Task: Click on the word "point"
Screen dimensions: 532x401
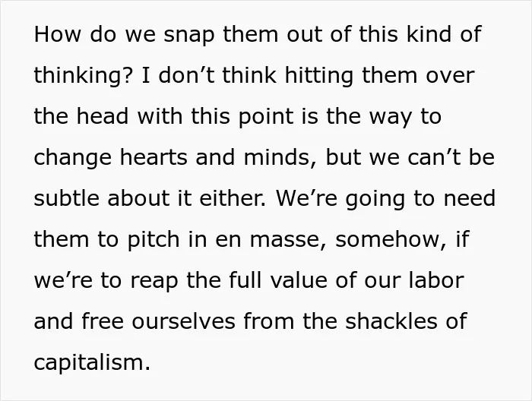Action: [266, 117]
